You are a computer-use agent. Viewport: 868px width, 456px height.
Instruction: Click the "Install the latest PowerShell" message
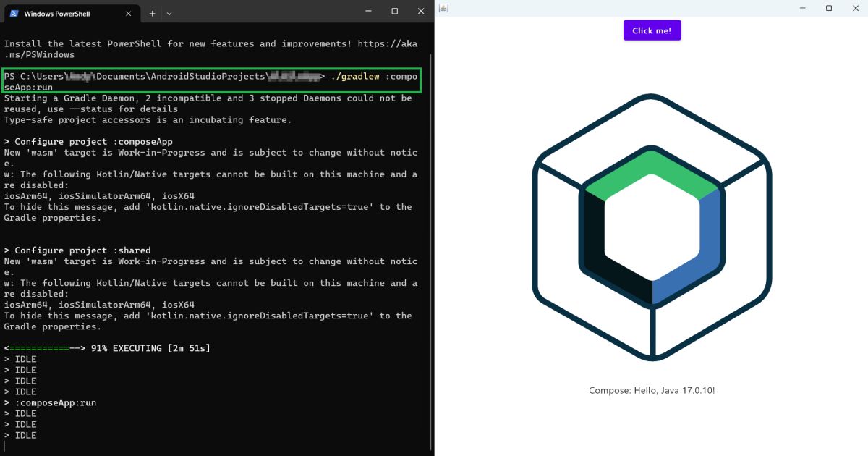211,49
